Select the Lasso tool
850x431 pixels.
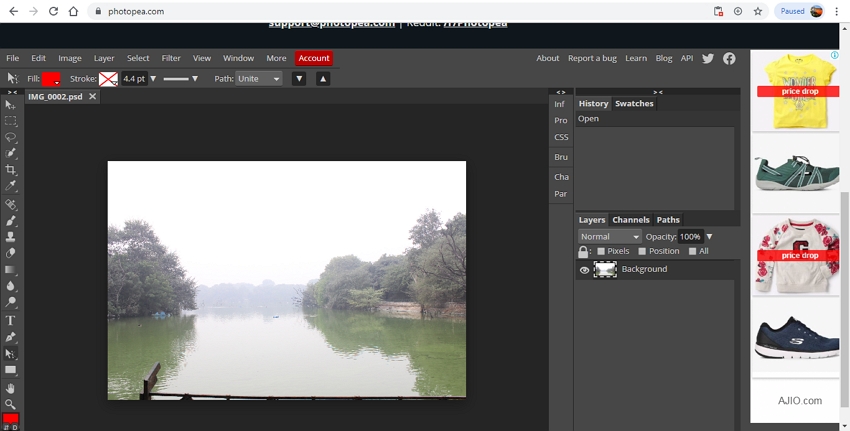click(x=11, y=137)
